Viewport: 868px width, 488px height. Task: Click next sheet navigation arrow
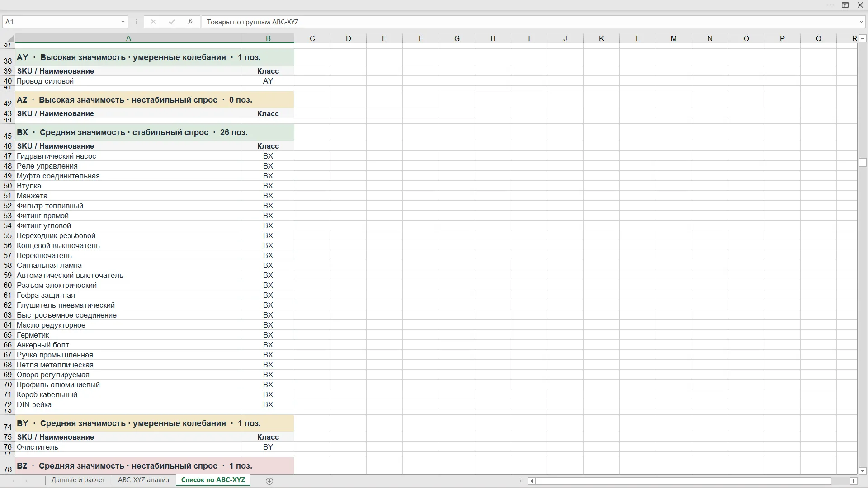point(26,481)
